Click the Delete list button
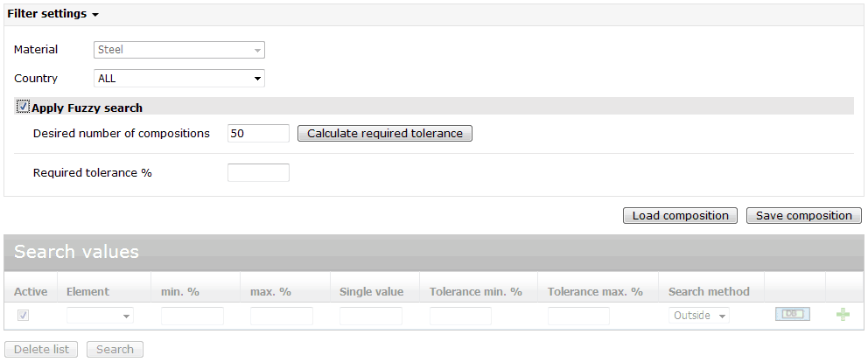This screenshot has width=868, height=362. 41,349
